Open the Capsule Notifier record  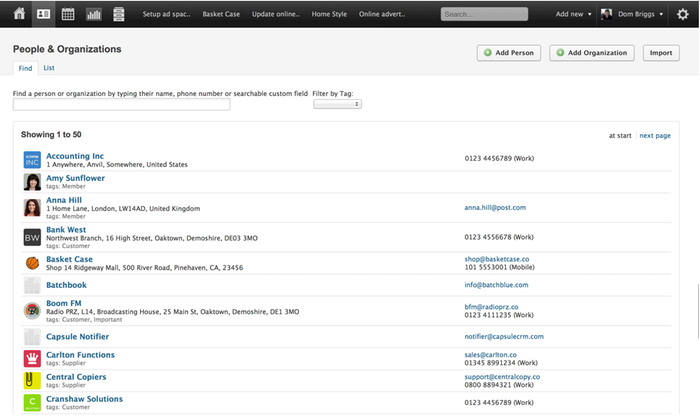pyautogui.click(x=77, y=336)
